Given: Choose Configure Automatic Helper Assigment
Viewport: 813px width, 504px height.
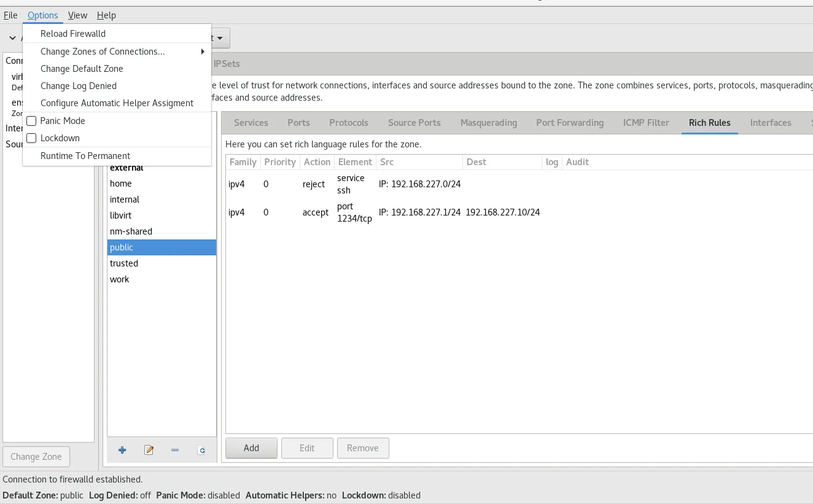Looking at the screenshot, I should (x=117, y=103).
